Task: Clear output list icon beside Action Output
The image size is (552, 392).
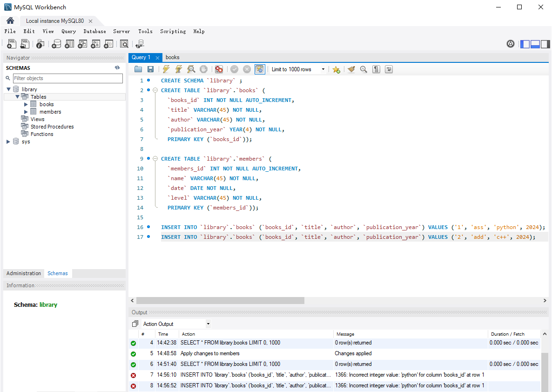Action: pos(135,324)
